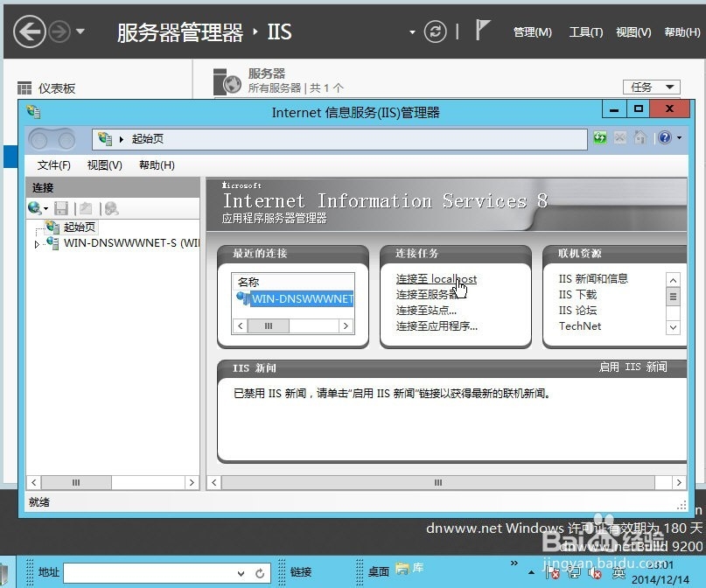Click the back arrow in Server Manager
706x588 pixels.
pyautogui.click(x=29, y=31)
